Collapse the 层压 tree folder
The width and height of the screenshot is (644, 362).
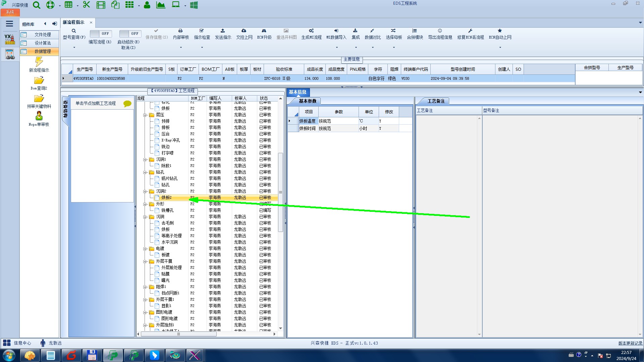coord(145,115)
